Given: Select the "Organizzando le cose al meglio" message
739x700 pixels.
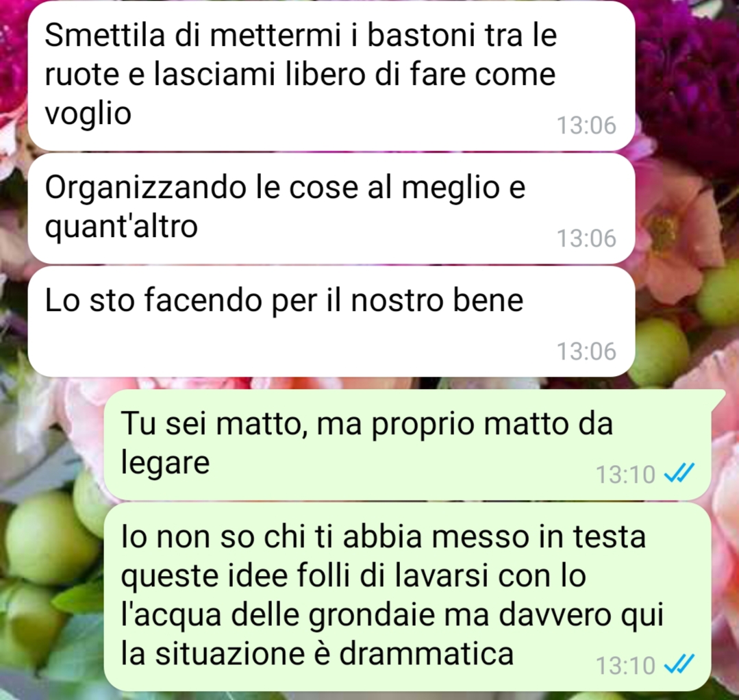Looking at the screenshot, I should pos(331,208).
